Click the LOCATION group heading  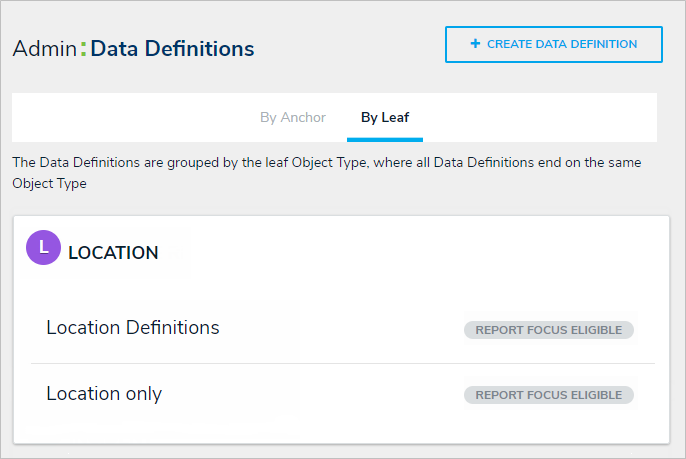pyautogui.click(x=113, y=253)
